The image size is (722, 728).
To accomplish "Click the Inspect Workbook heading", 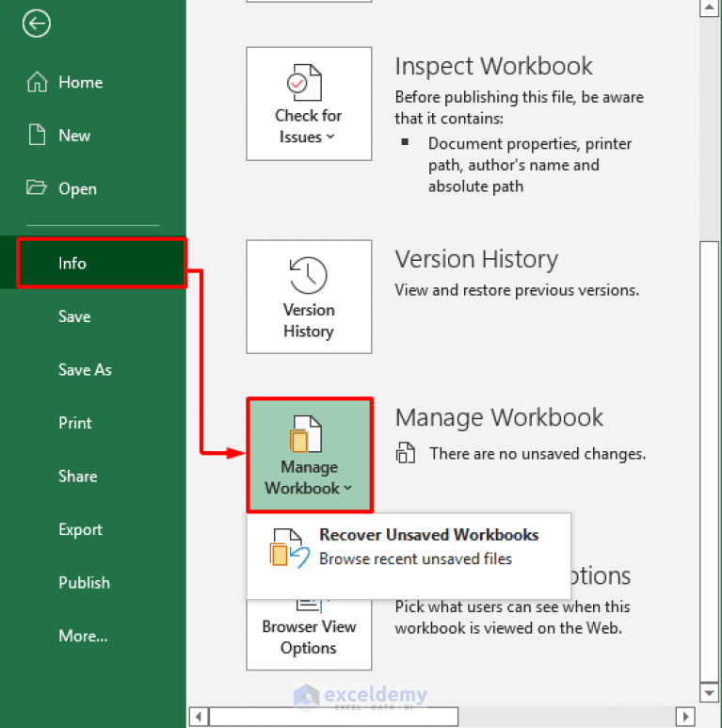I will tap(493, 66).
